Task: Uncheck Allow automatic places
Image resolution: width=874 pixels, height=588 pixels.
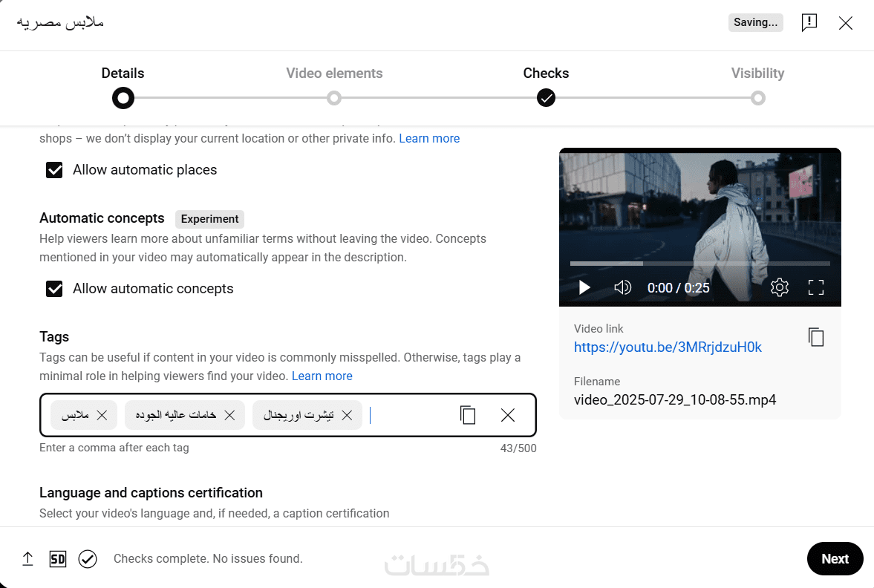Action: (x=54, y=170)
